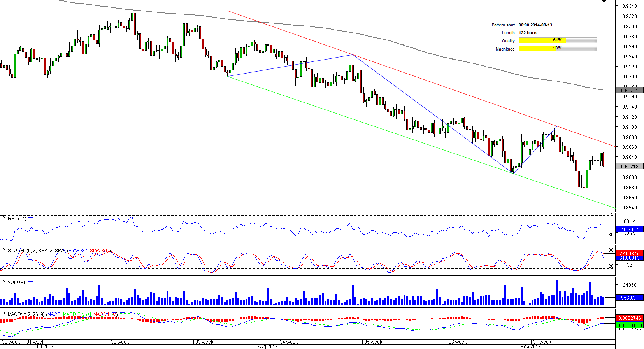Click the Slow %K legend text
Viewport: 644px width, 349px height.
click(78, 251)
